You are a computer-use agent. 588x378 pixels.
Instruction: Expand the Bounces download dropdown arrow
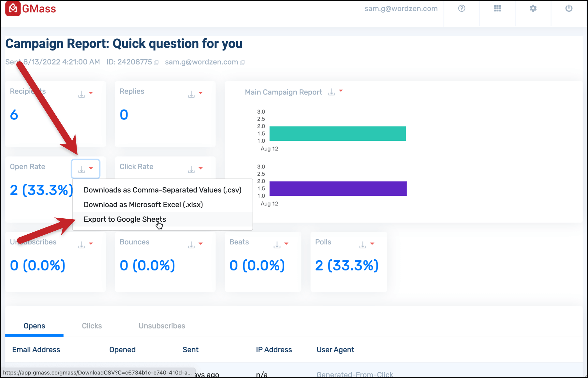click(201, 244)
